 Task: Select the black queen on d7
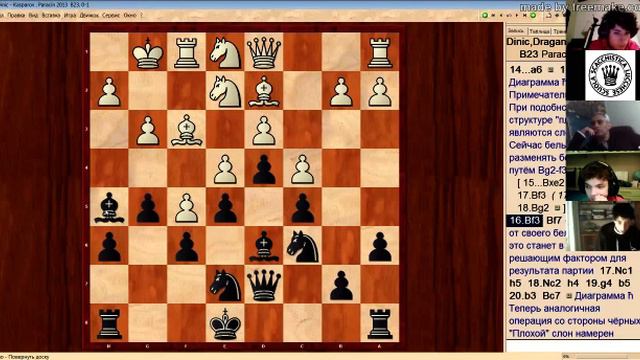264,285
